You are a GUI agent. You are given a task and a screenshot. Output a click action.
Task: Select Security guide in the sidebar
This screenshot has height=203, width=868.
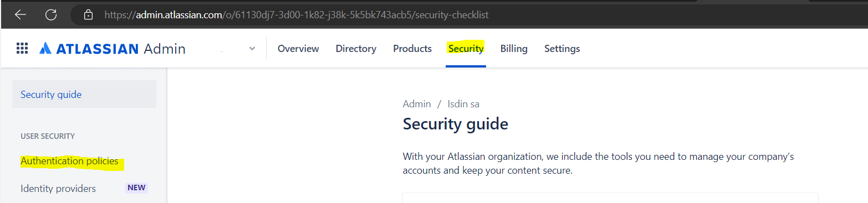click(x=84, y=94)
